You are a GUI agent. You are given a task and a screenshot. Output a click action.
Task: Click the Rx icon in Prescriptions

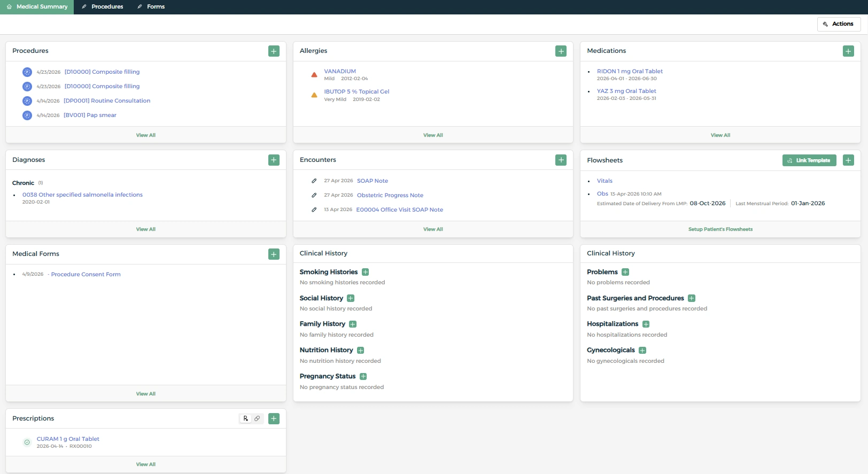pyautogui.click(x=245, y=418)
